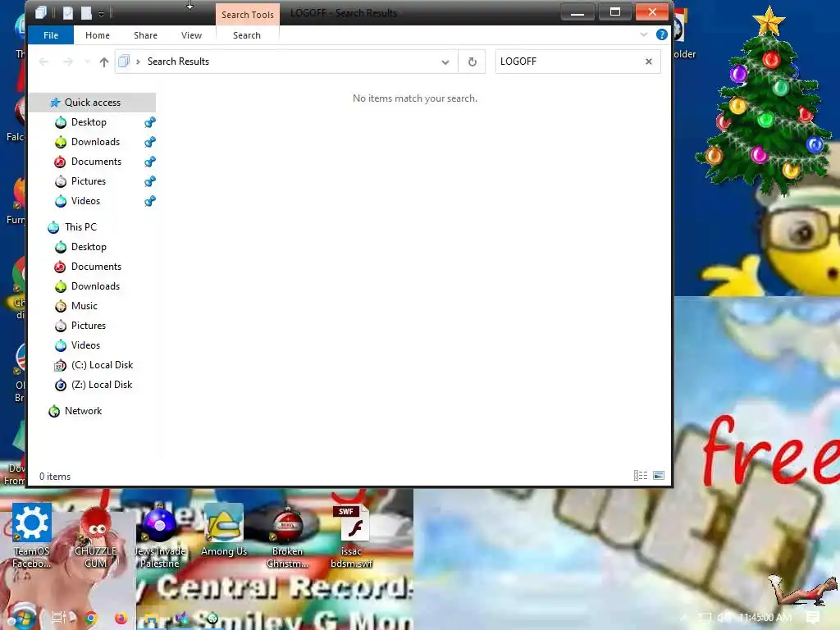Switch to the Share ribbon tab
Viewport: 840px width, 630px height.
(x=145, y=35)
